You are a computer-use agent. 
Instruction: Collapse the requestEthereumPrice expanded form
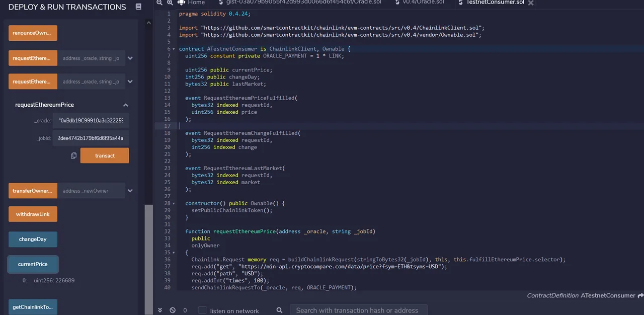coord(126,105)
